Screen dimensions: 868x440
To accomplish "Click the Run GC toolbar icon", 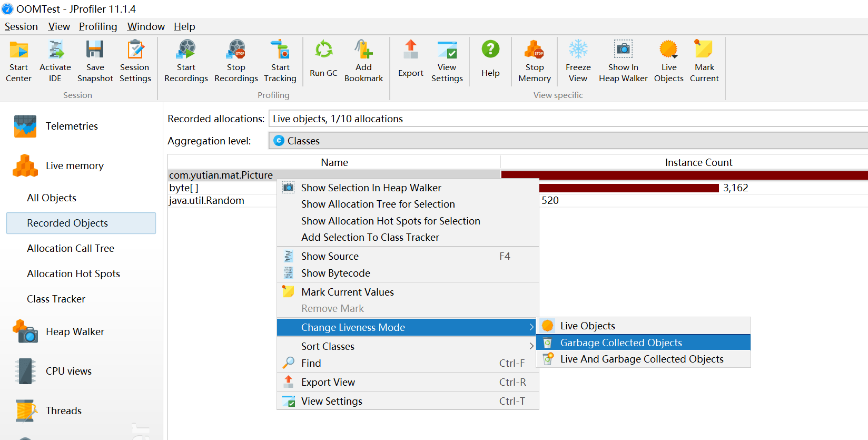I will coord(323,51).
